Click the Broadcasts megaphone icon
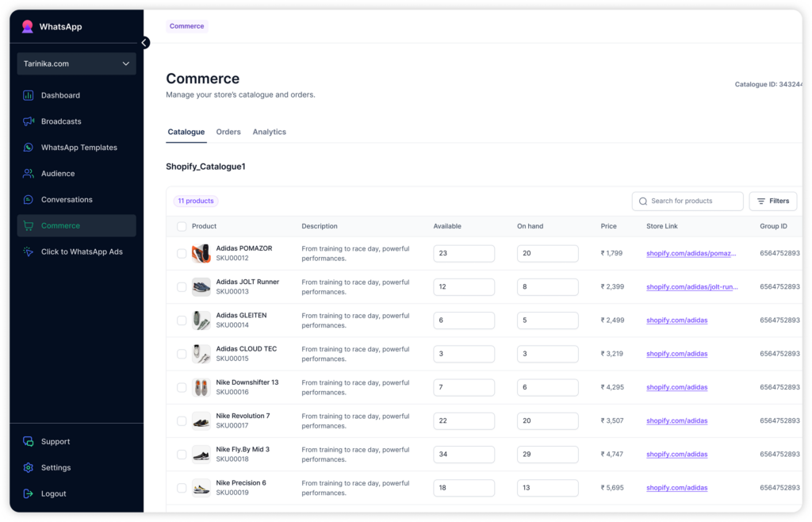This screenshot has width=812, height=522. [28, 121]
